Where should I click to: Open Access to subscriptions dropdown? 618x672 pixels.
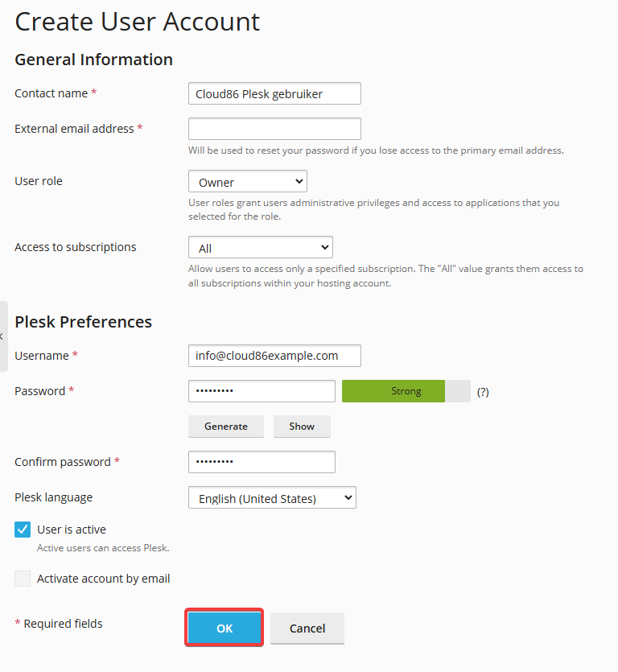coord(261,247)
